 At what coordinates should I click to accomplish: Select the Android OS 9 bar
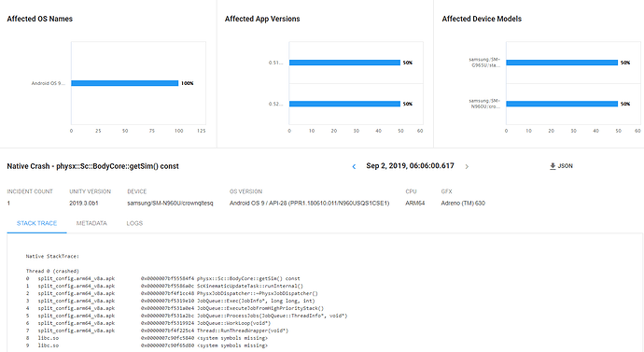pyautogui.click(x=125, y=83)
